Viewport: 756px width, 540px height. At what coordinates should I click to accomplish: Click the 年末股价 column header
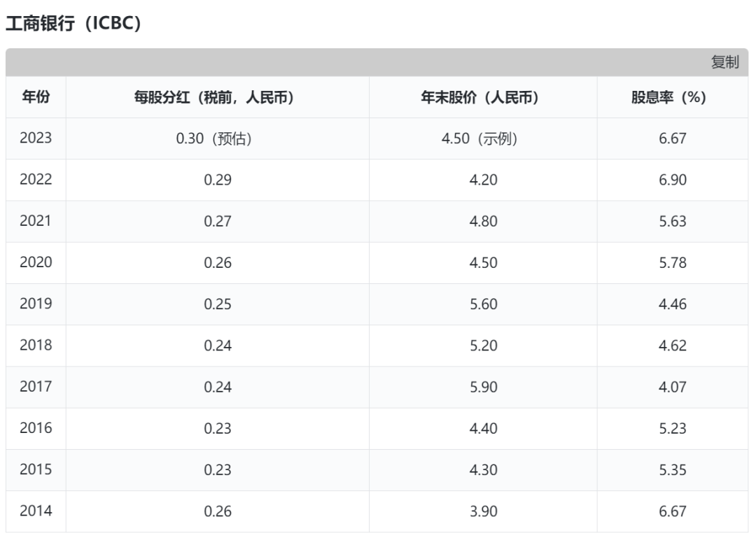point(483,97)
